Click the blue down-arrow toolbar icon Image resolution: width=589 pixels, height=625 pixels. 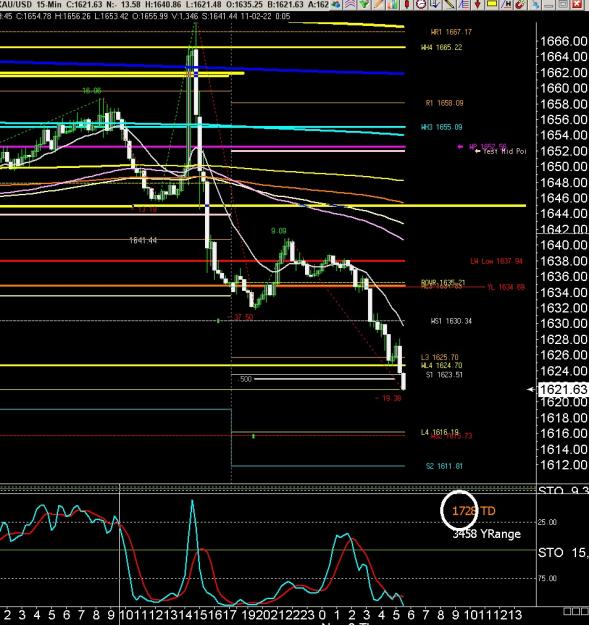435,4
